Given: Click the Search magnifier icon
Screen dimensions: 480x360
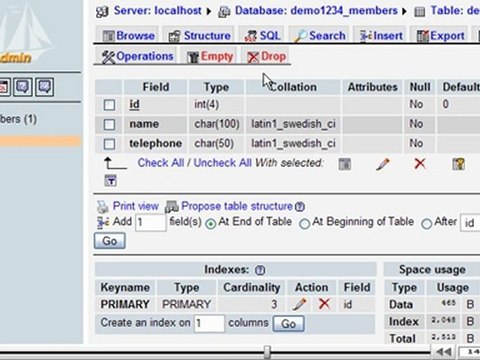Looking at the screenshot, I should [301, 36].
